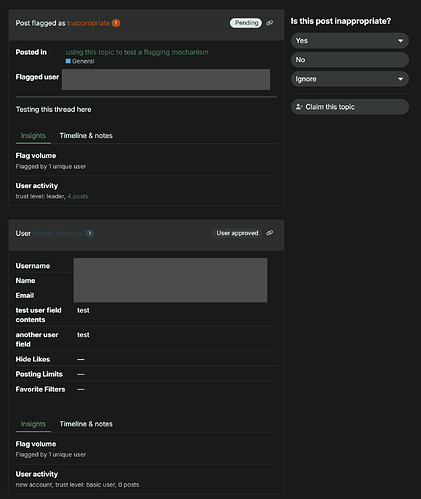The height and width of the screenshot is (499, 421).
Task: Click the Hide Likes label
Action: (33, 359)
